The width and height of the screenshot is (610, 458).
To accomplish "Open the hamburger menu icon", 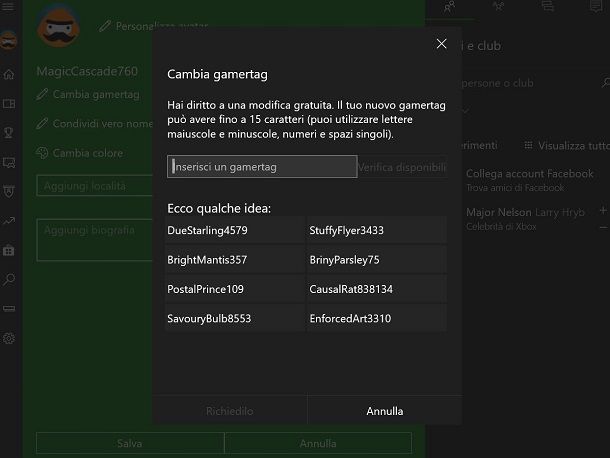I will (8, 7).
